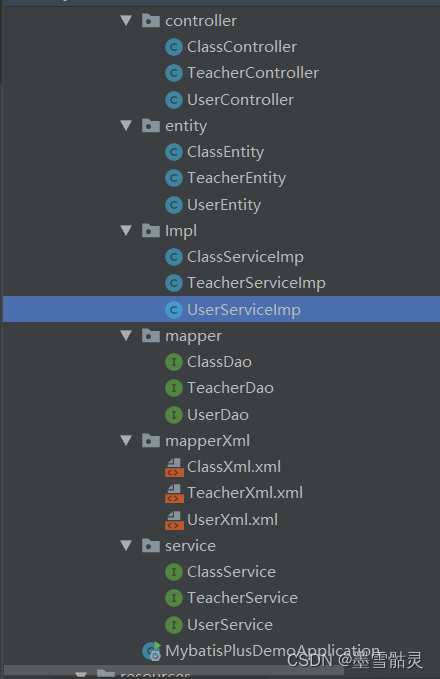Select the entity package name
Viewport: 440px width, 679px height.
click(x=186, y=126)
